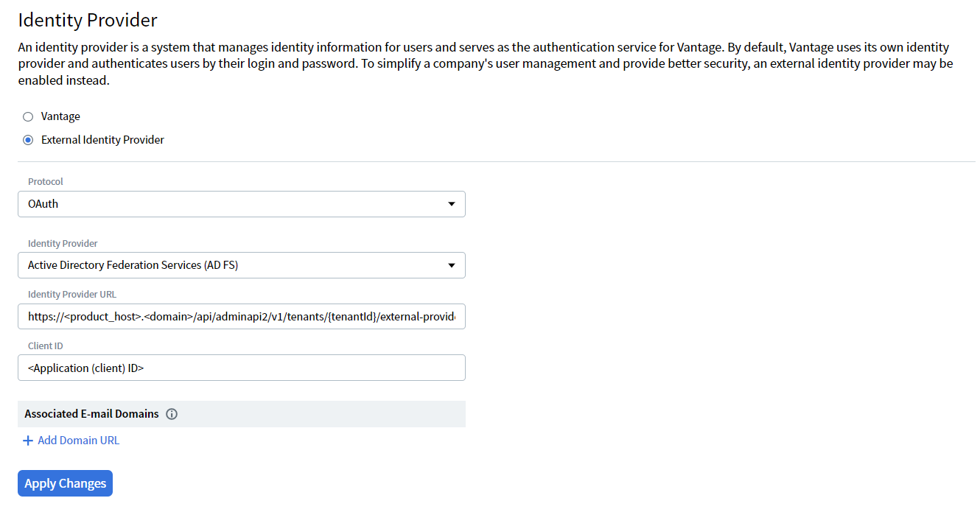This screenshot has height=512, width=980.
Task: Click the Add Domain URL link
Action: 77,440
